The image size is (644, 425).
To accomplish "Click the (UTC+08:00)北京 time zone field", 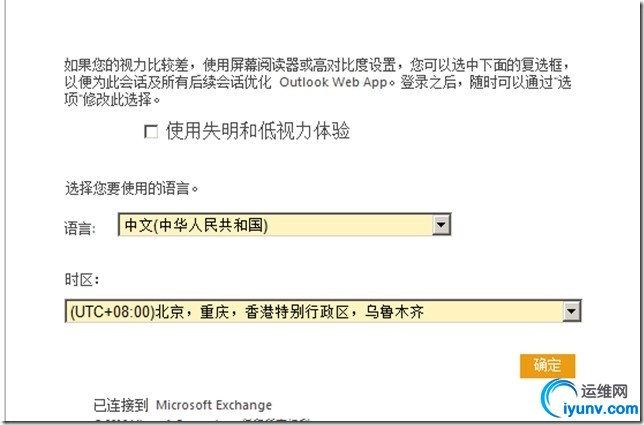I will (x=323, y=311).
